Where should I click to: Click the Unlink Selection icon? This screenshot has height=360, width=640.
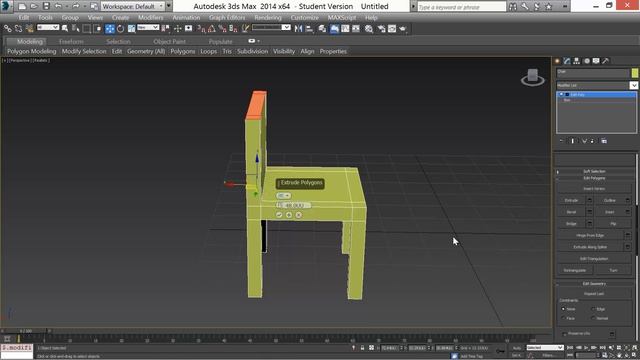(x=19, y=29)
